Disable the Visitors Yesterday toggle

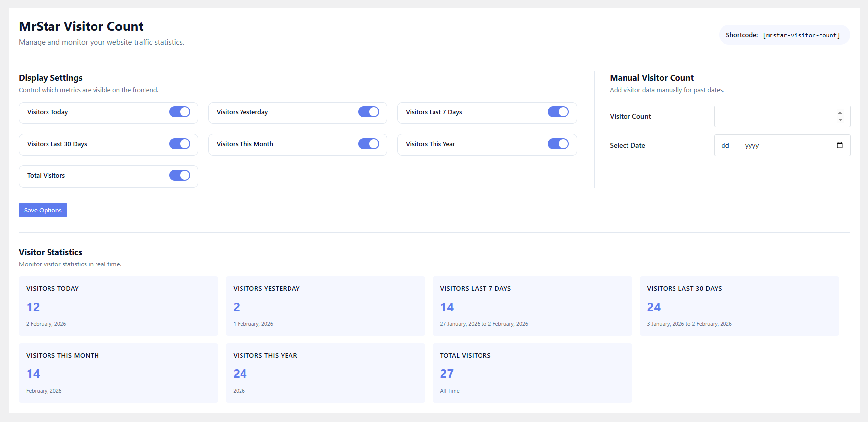click(x=368, y=112)
